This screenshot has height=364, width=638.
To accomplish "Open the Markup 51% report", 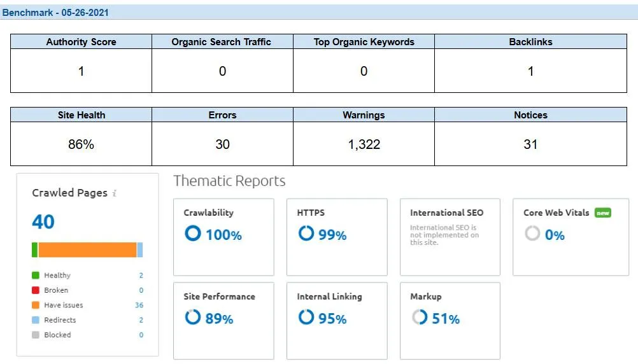I will (x=450, y=321).
